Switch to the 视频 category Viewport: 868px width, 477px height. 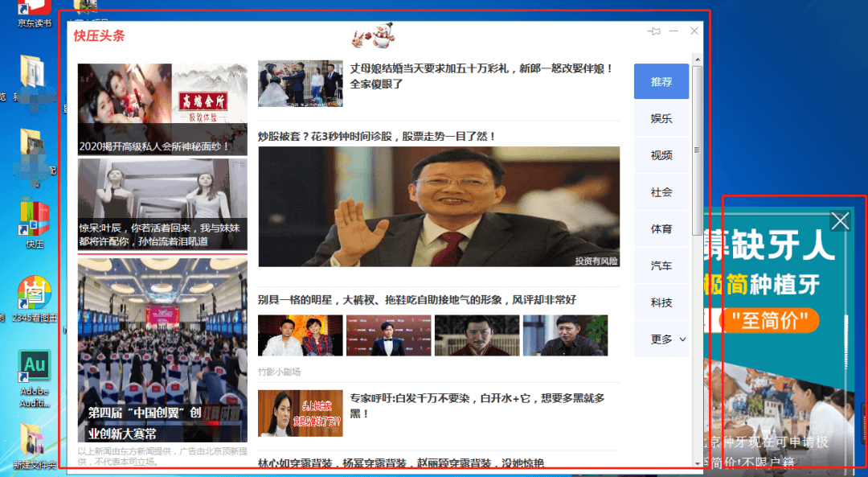tap(661, 155)
